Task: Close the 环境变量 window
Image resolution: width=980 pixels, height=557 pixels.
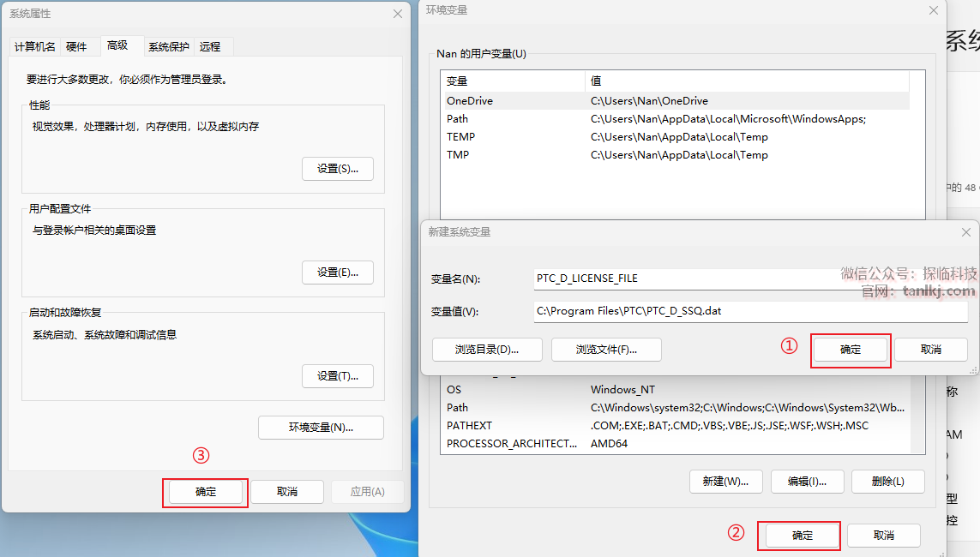Action: coord(933,10)
